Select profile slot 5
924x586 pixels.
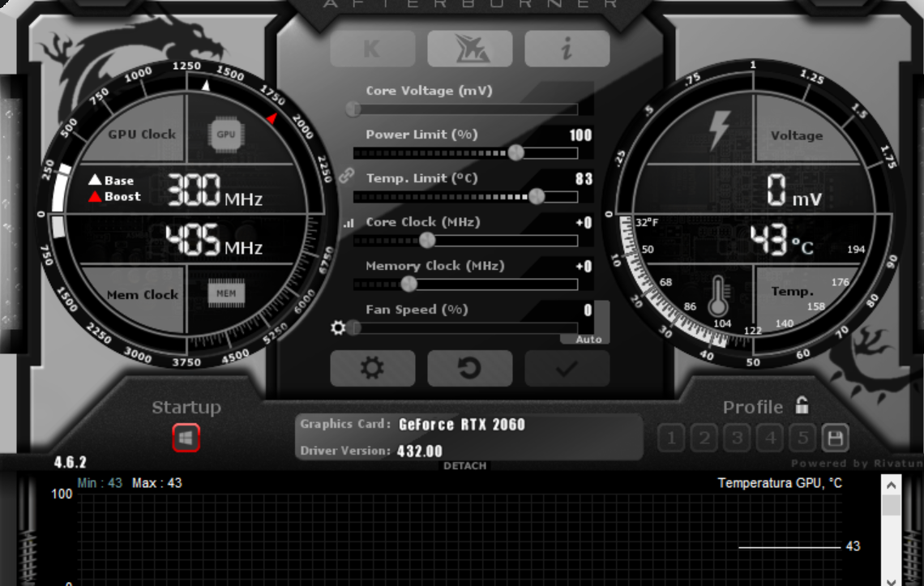[802, 438]
